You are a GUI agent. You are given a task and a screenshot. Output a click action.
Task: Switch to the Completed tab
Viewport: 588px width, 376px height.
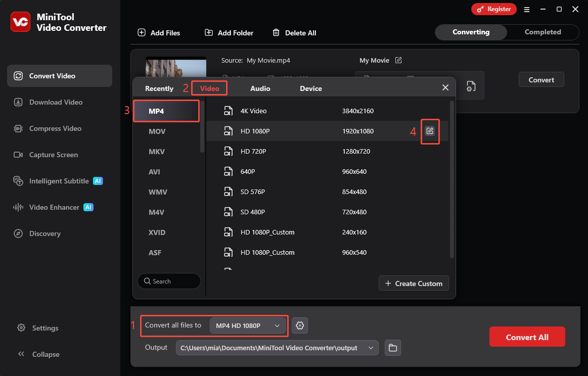(x=542, y=32)
